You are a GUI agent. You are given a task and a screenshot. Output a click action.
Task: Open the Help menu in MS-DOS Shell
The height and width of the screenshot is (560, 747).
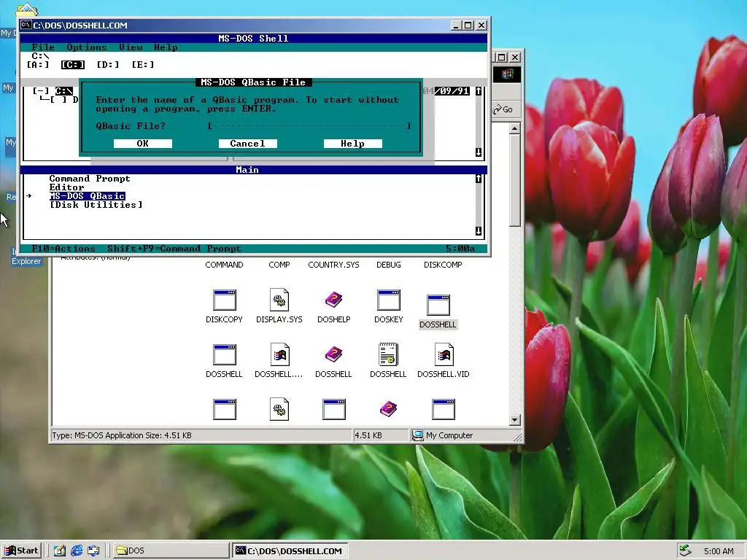click(166, 47)
